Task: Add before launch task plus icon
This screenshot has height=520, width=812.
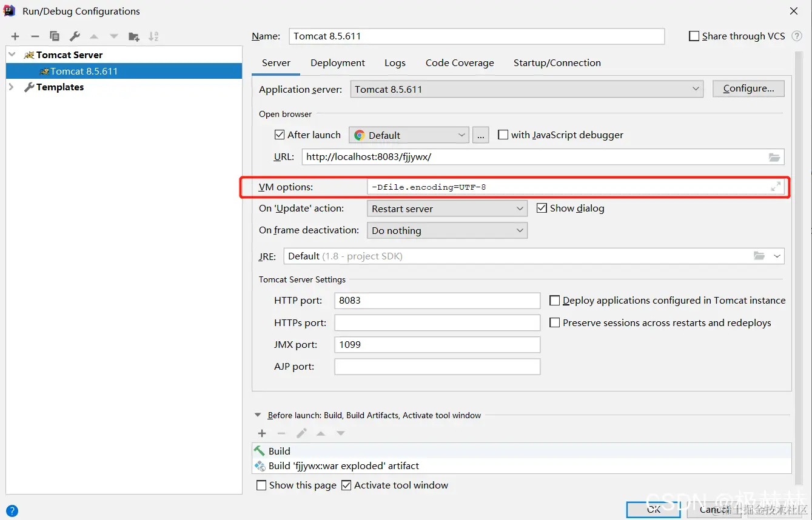Action: coord(262,433)
